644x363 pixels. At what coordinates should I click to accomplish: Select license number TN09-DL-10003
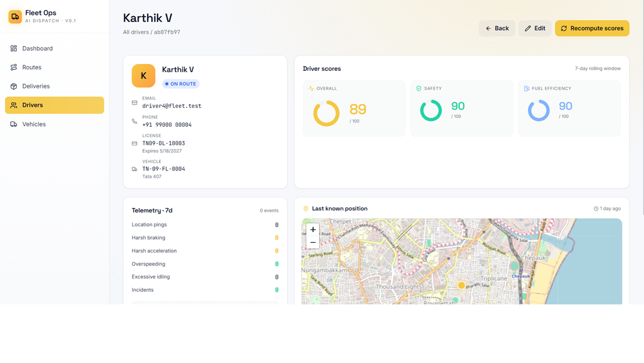pos(164,144)
